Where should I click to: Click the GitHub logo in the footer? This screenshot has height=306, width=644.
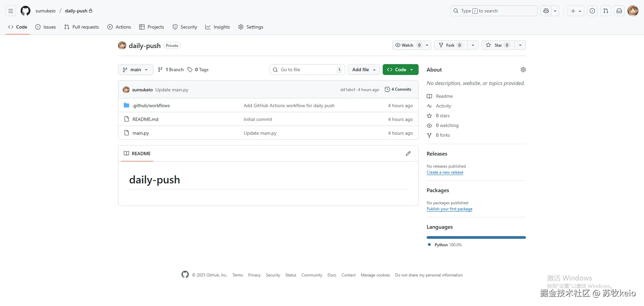click(185, 275)
